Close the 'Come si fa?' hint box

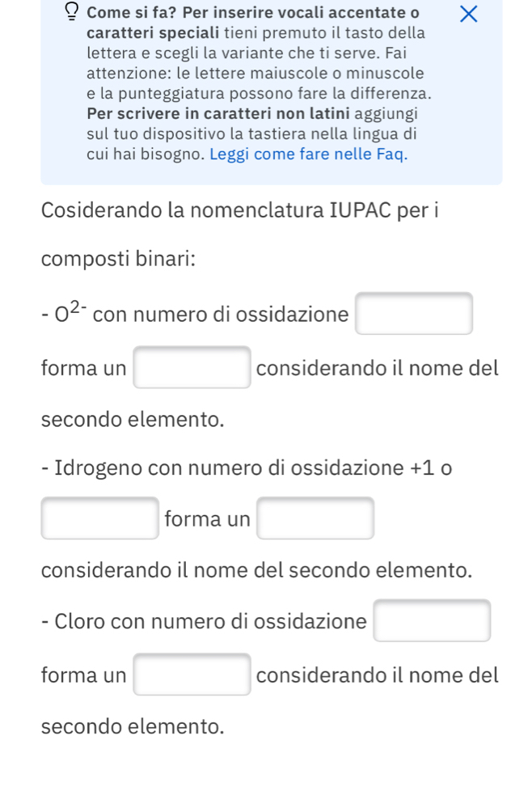468,14
